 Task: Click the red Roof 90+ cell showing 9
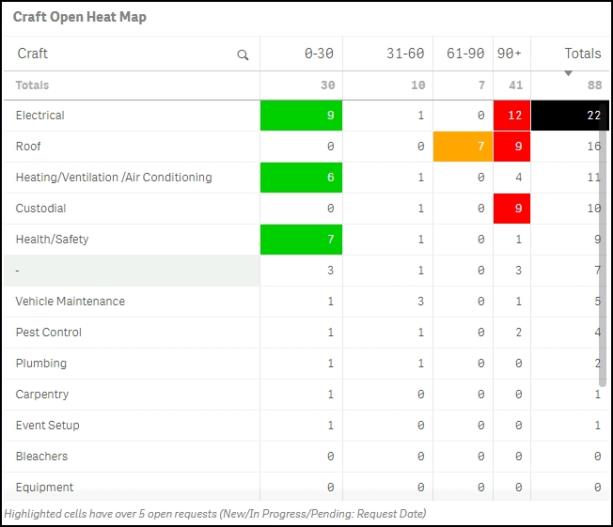512,146
